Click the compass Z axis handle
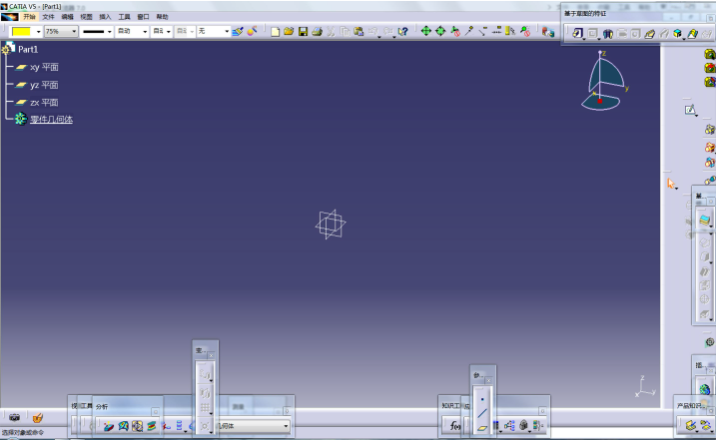This screenshot has height=440, width=716. pyautogui.click(x=601, y=54)
